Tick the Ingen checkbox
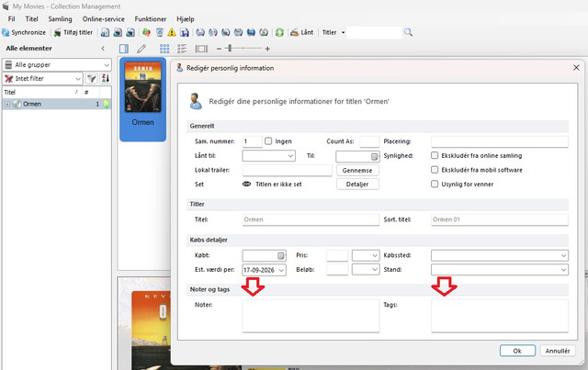588x370 pixels. (268, 141)
